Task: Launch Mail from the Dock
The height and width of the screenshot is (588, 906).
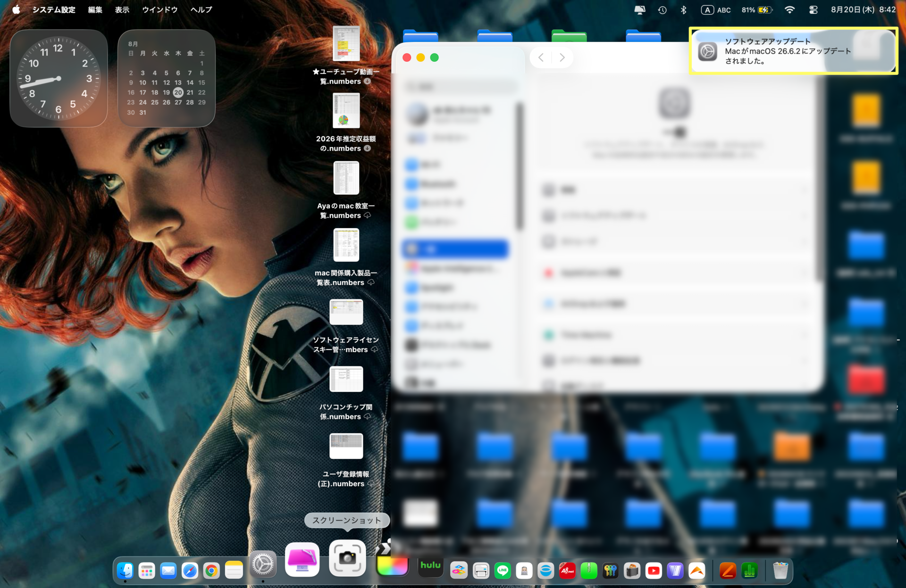Action: (x=168, y=571)
